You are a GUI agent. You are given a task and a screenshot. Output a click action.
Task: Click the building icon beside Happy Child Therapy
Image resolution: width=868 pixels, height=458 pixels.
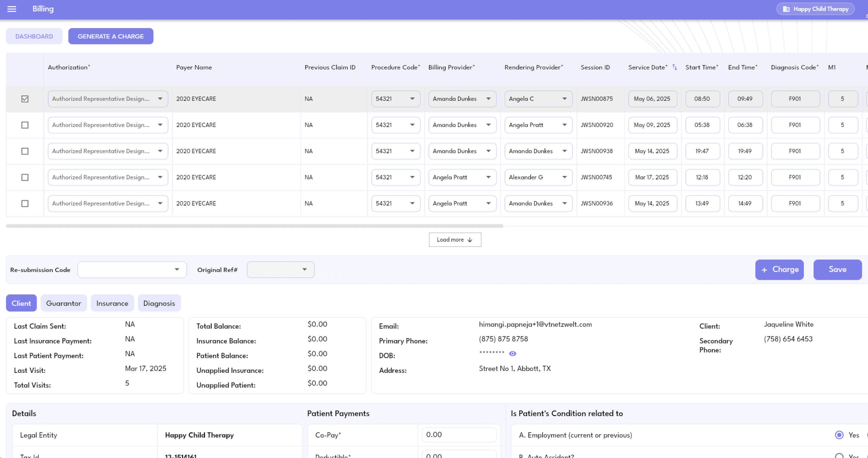(x=786, y=9)
